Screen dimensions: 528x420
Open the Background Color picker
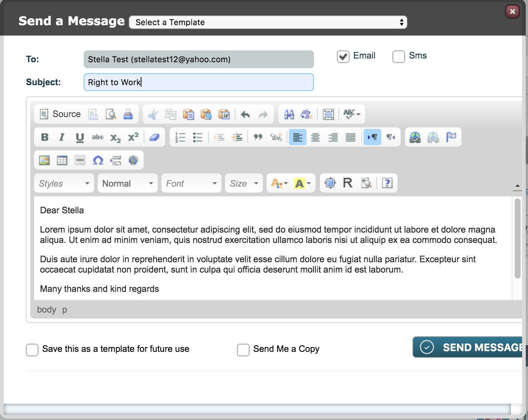click(x=302, y=183)
